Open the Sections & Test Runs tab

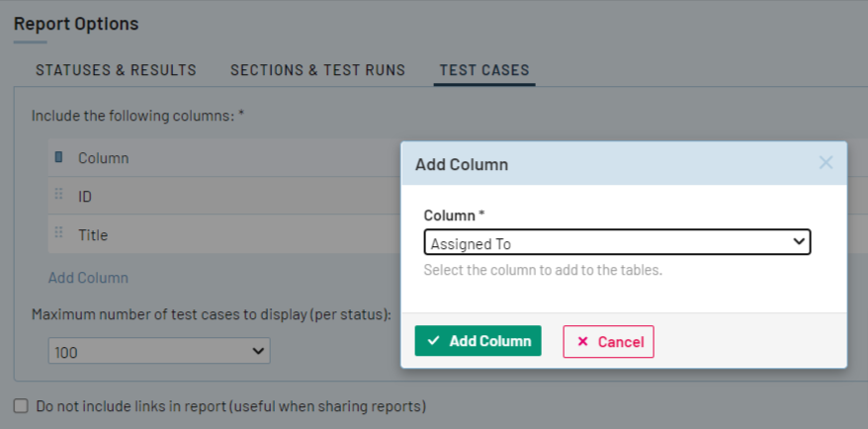tap(317, 70)
